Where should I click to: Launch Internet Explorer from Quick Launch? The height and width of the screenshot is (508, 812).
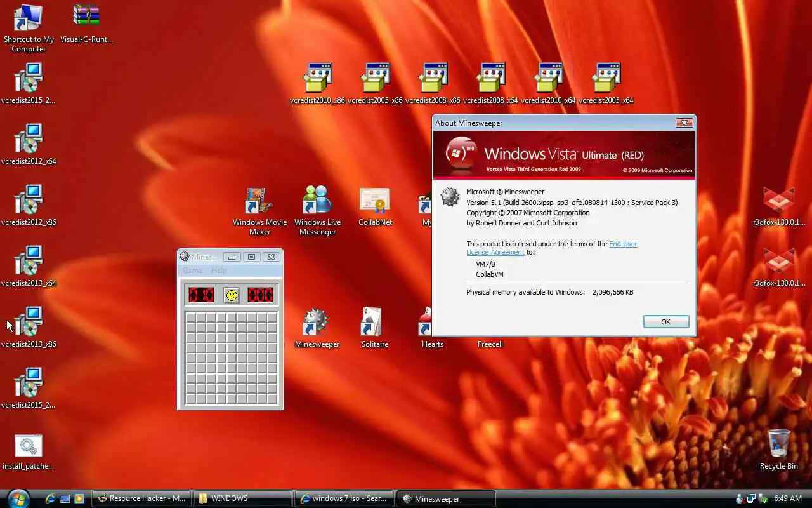50,498
